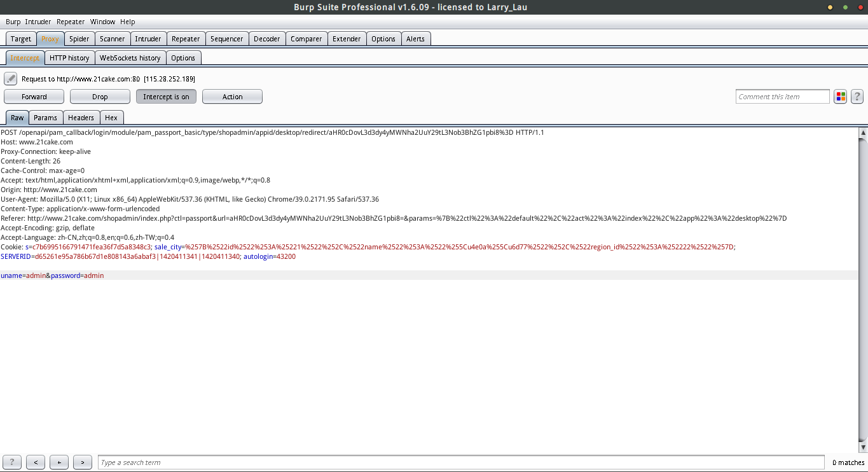Open the Help menu
This screenshot has width=868, height=472.
click(x=128, y=22)
